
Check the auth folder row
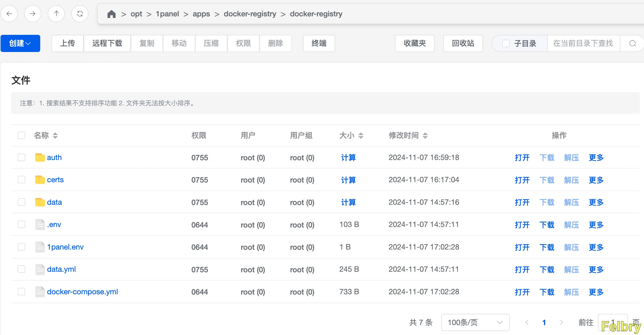[x=21, y=157]
